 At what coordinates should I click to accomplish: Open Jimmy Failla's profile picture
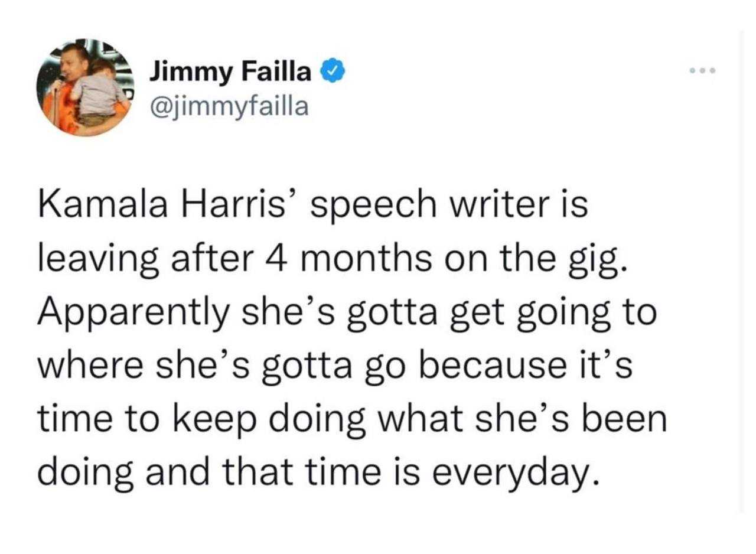coord(86,90)
